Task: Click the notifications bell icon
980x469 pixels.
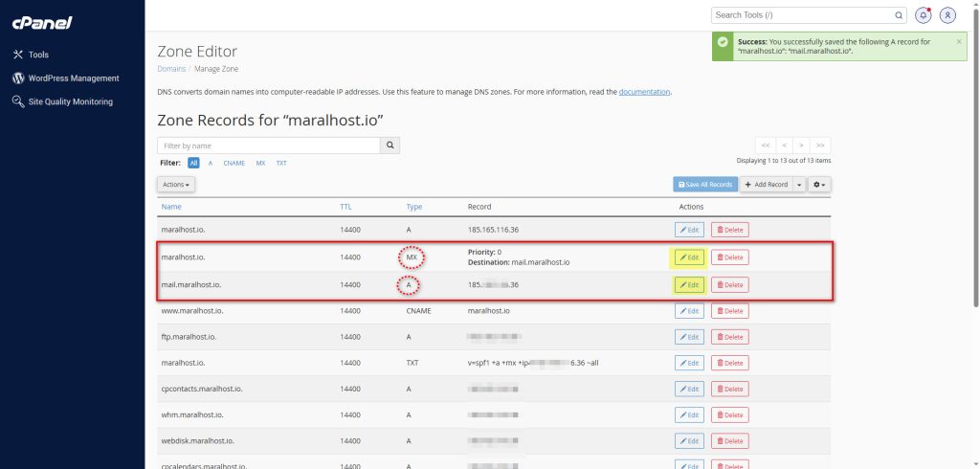Action: (x=923, y=15)
